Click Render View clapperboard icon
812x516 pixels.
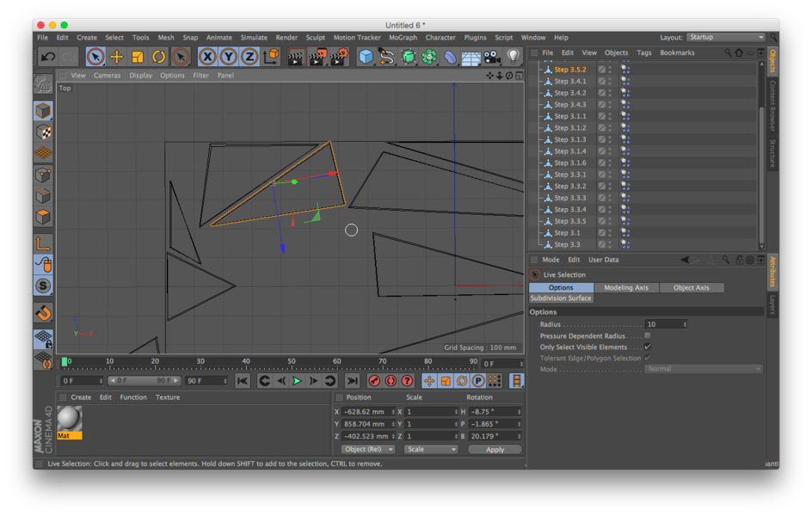pyautogui.click(x=296, y=57)
